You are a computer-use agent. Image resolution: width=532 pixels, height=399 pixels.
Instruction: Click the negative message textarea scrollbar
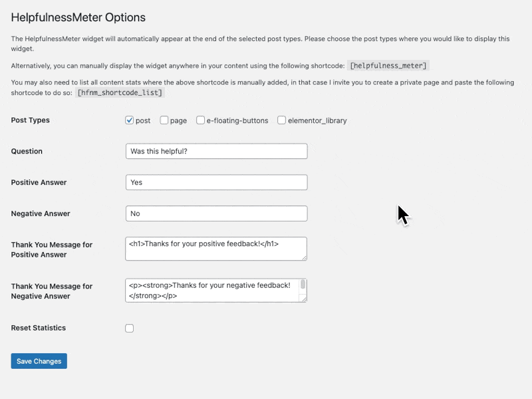click(303, 285)
